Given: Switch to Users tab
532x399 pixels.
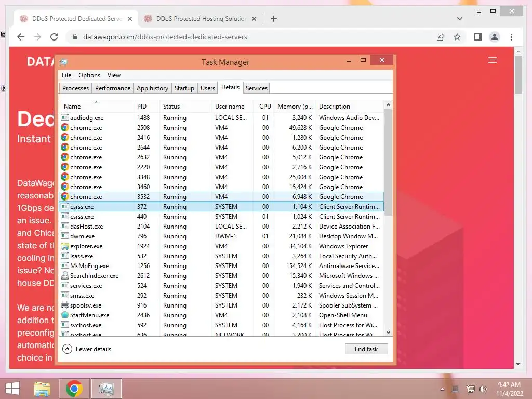Looking at the screenshot, I should coord(208,88).
